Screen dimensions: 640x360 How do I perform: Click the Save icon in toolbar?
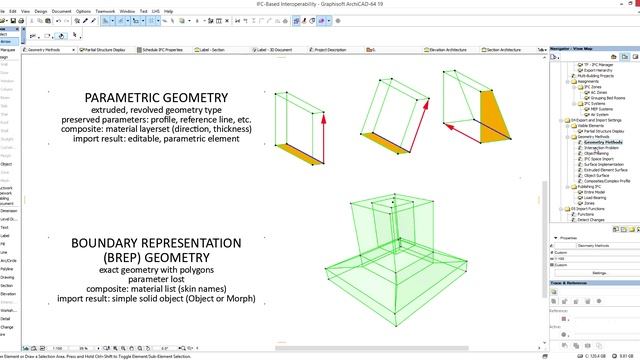(13, 21)
